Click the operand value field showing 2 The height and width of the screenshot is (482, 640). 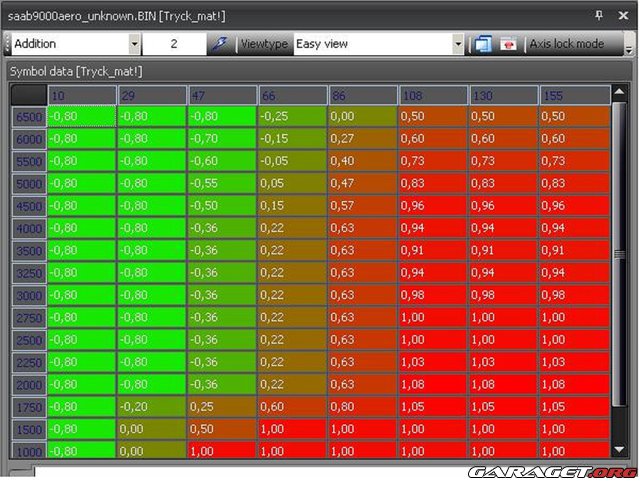coord(174,44)
